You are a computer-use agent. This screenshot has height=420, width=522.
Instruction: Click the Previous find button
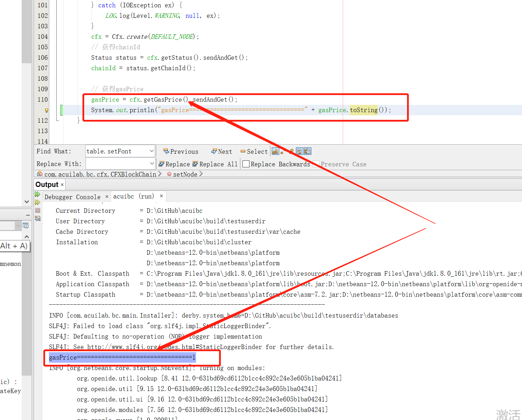tap(181, 152)
